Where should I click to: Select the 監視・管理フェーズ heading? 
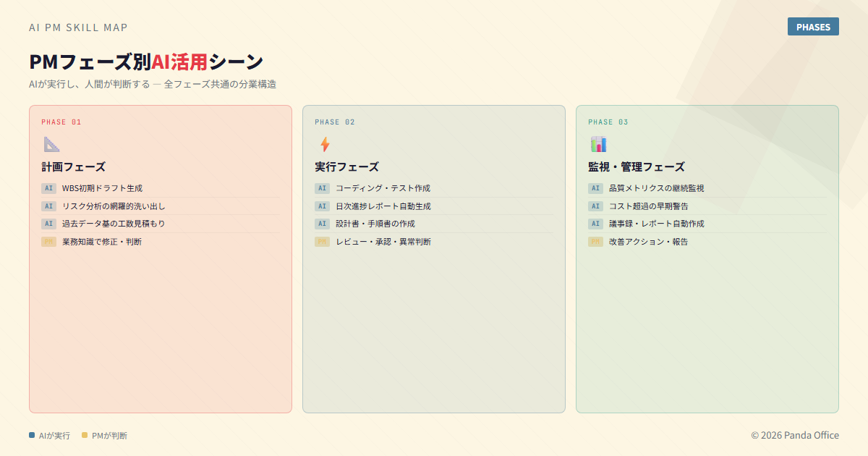[x=636, y=166]
